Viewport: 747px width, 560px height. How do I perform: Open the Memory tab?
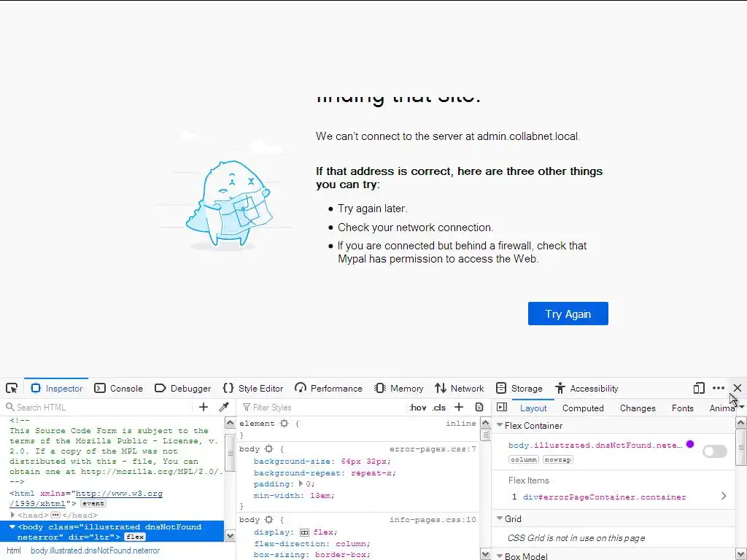[x=399, y=388]
